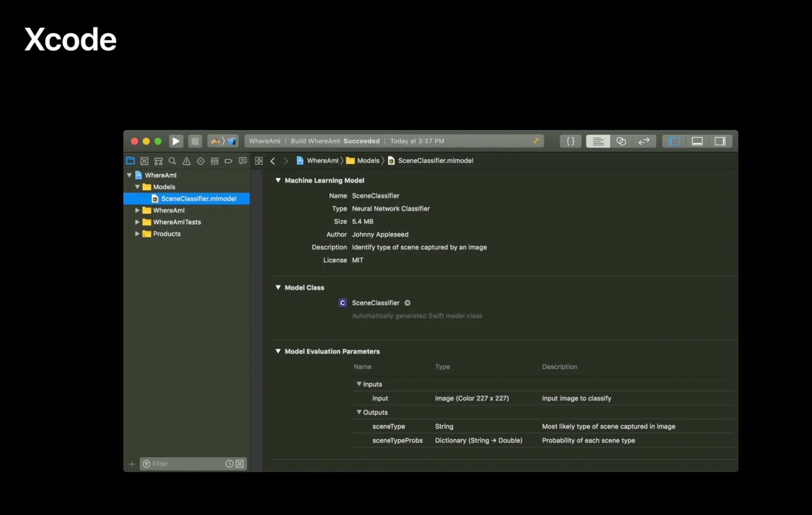Viewport: 812px width, 515px height.
Task: Click the code snippets library braces button
Action: pos(571,141)
